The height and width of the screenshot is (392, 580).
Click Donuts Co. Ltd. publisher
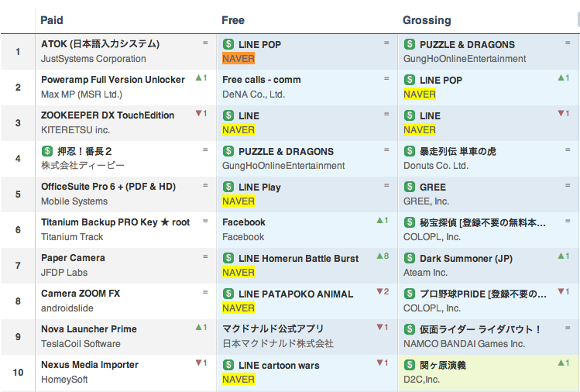tap(436, 166)
